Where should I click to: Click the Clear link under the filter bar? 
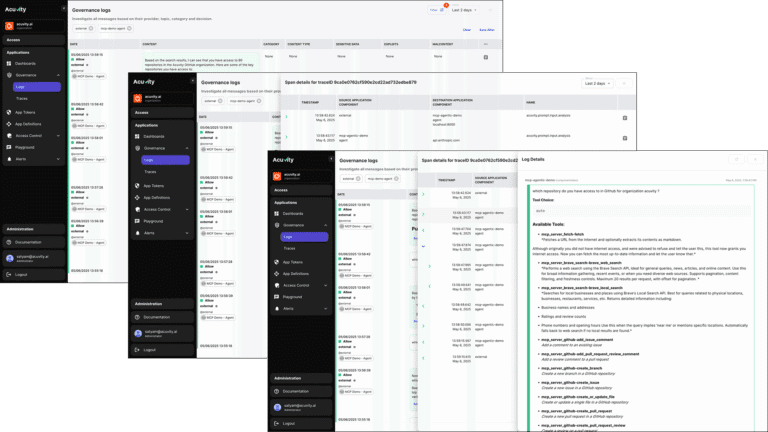(x=466, y=30)
